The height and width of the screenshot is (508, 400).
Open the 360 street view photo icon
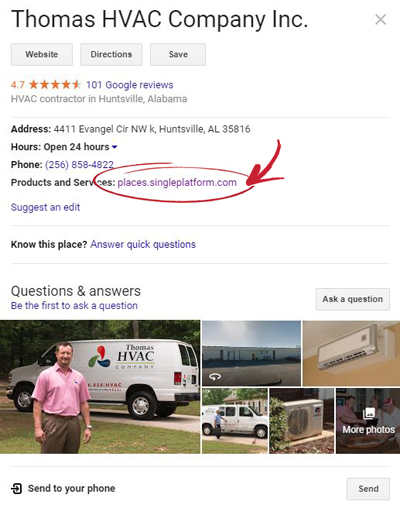pyautogui.click(x=215, y=377)
